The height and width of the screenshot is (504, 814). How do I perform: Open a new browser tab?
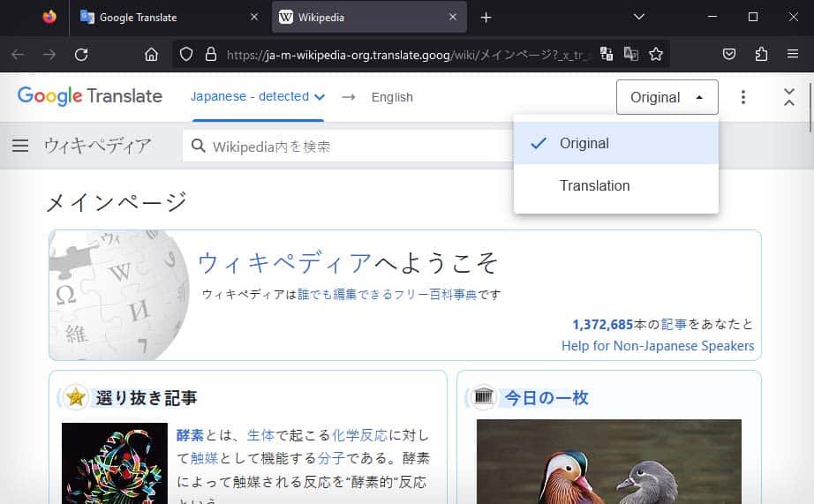(486, 18)
